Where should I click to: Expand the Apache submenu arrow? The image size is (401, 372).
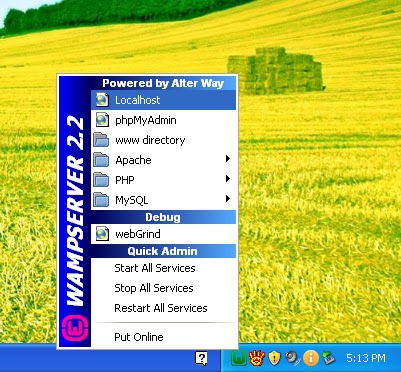point(228,159)
